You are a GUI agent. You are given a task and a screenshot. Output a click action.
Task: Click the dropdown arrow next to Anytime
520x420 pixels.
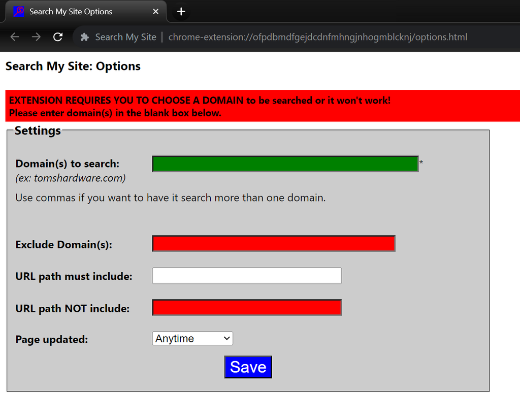(x=225, y=338)
